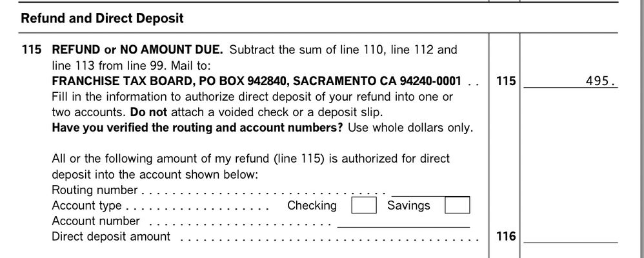Click the FRANCHISE TAX BOARD mailing address
This screenshot has width=644, height=258.
click(x=256, y=81)
